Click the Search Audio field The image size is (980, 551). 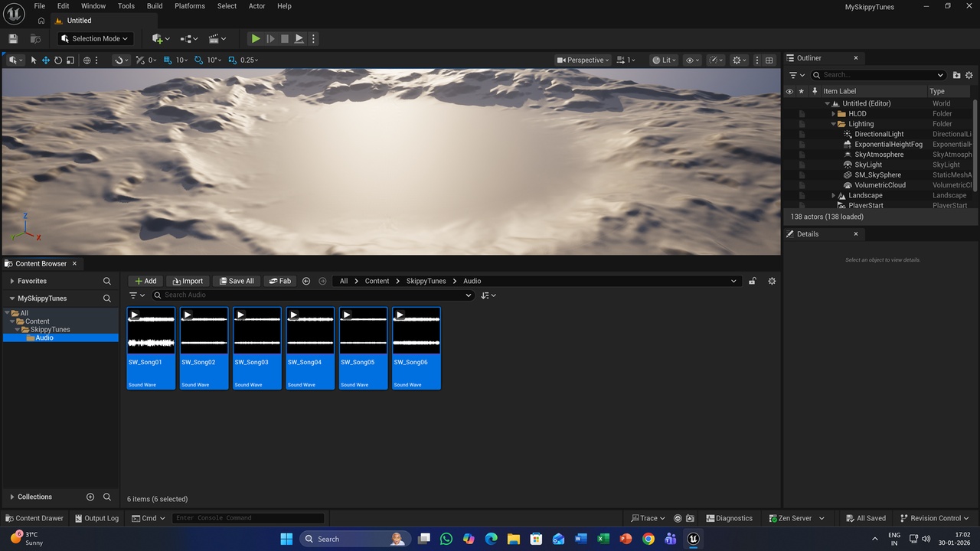click(312, 295)
